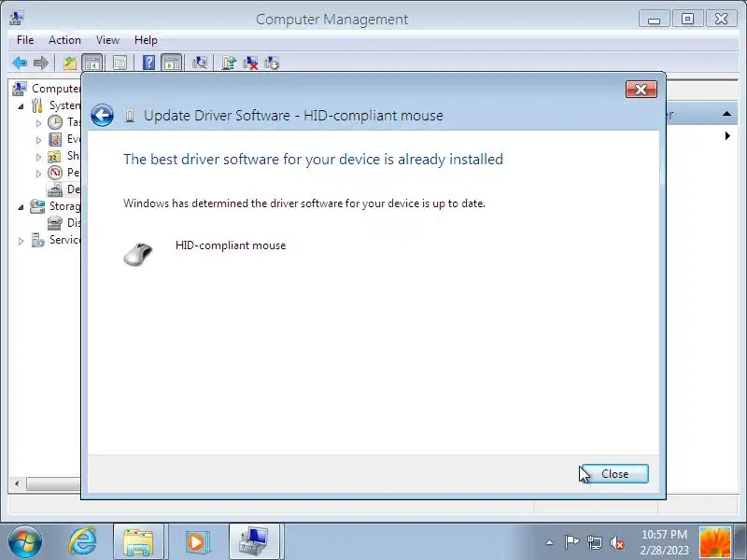The image size is (747, 560).
Task: Open Windows Explorer from taskbar
Action: pos(138,542)
